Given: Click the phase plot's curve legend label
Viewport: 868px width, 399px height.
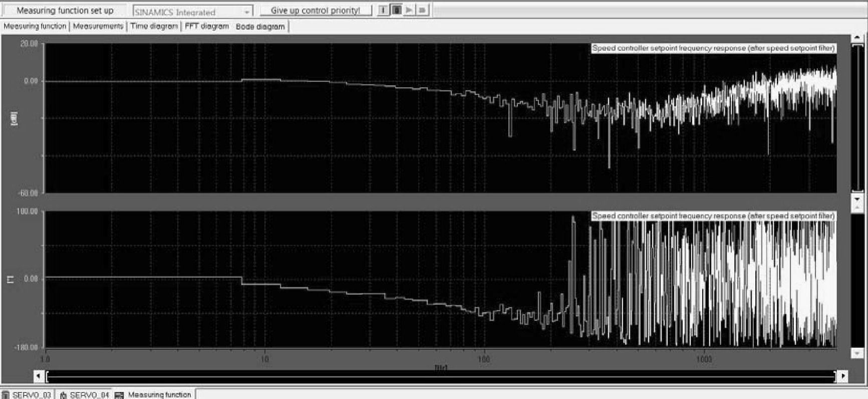Looking at the screenshot, I should click(713, 216).
